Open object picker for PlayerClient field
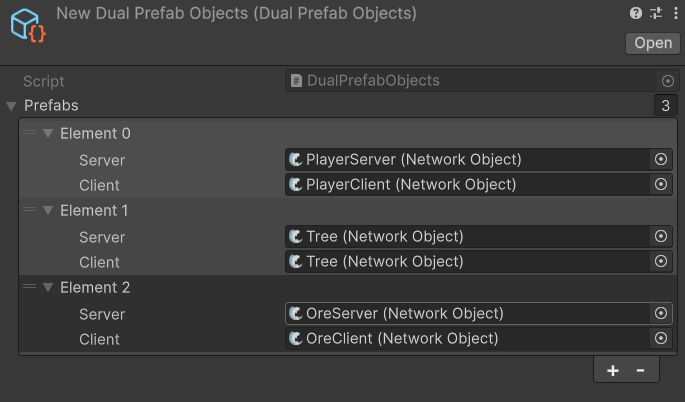The width and height of the screenshot is (685, 402). coord(660,184)
